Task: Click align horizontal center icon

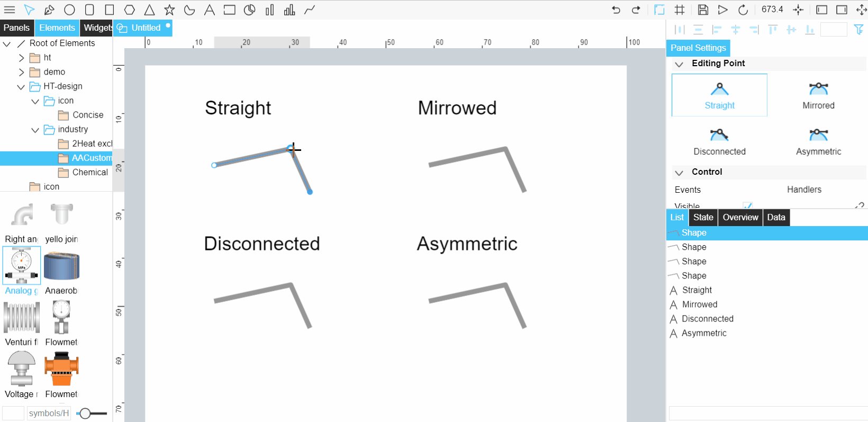Action: (736, 30)
